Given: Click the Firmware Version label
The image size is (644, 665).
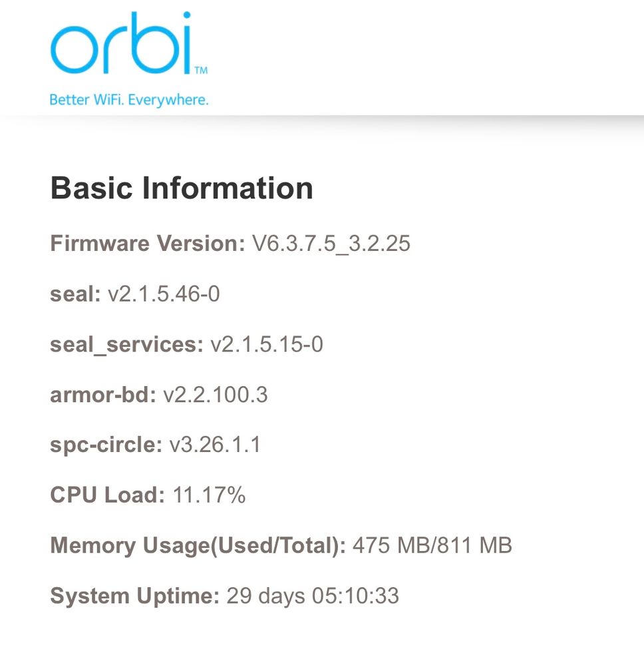Looking at the screenshot, I should 148,244.
